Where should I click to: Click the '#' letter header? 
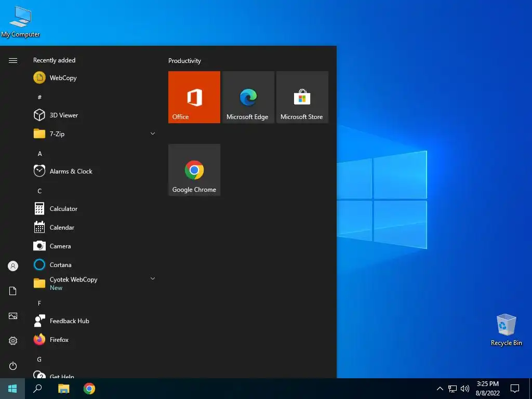pyautogui.click(x=39, y=97)
